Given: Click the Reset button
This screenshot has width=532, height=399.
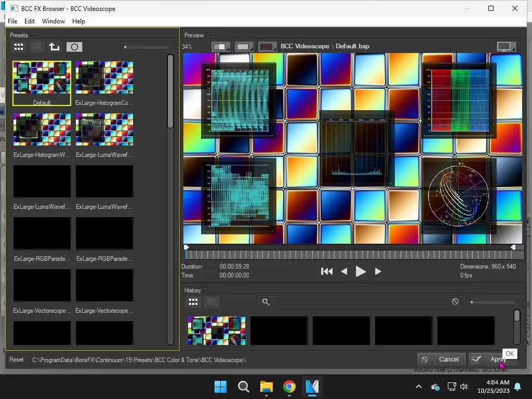Looking at the screenshot, I should [x=16, y=360].
